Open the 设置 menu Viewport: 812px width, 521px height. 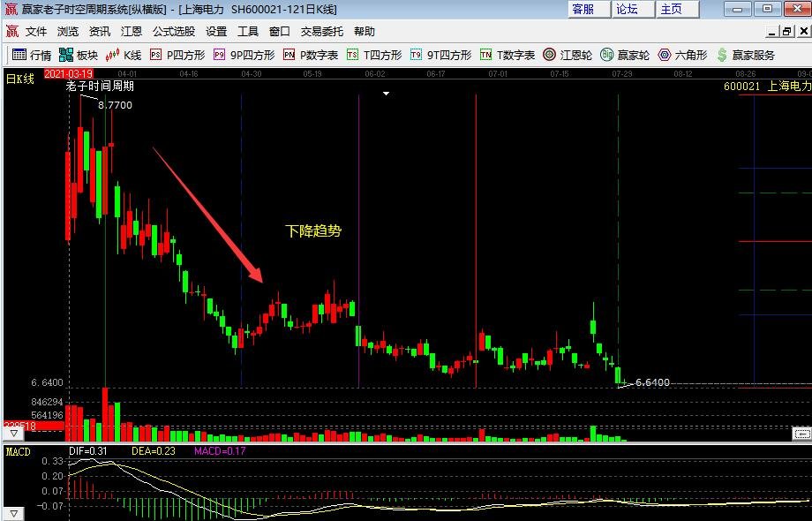216,32
